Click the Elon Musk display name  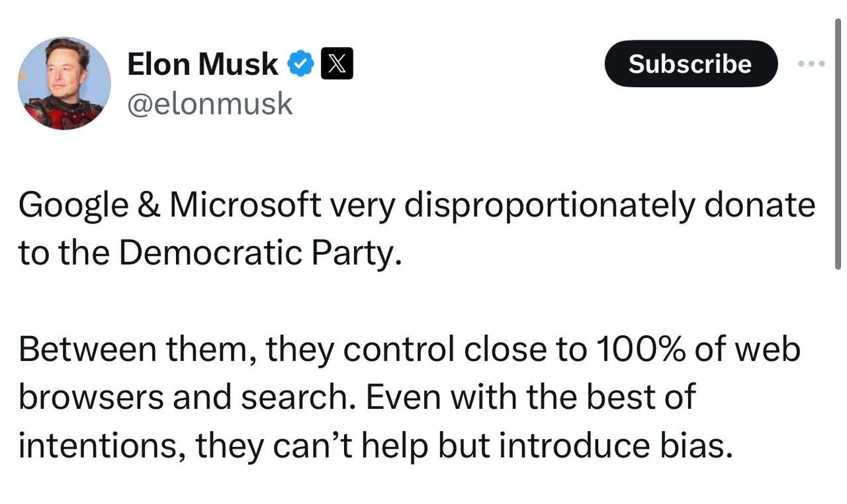tap(202, 64)
